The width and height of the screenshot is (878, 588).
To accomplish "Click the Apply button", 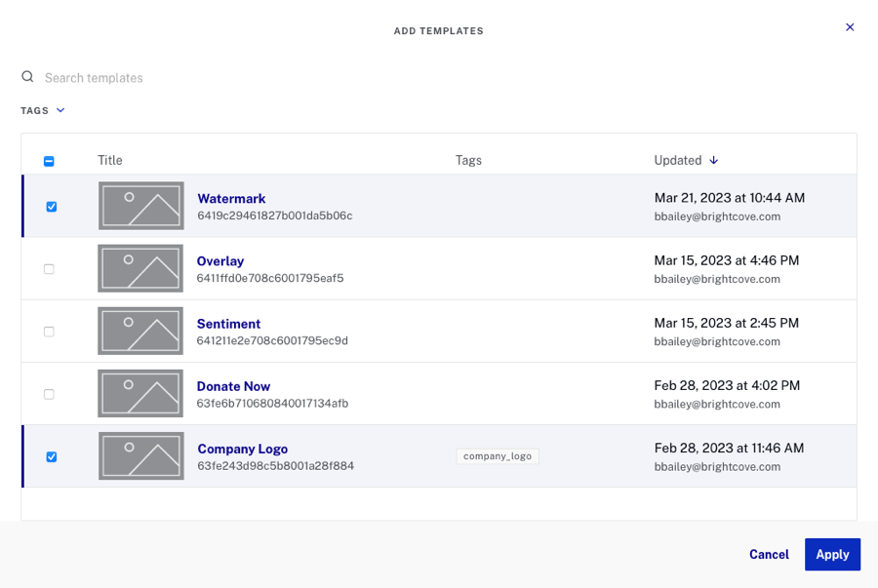I will [x=832, y=554].
